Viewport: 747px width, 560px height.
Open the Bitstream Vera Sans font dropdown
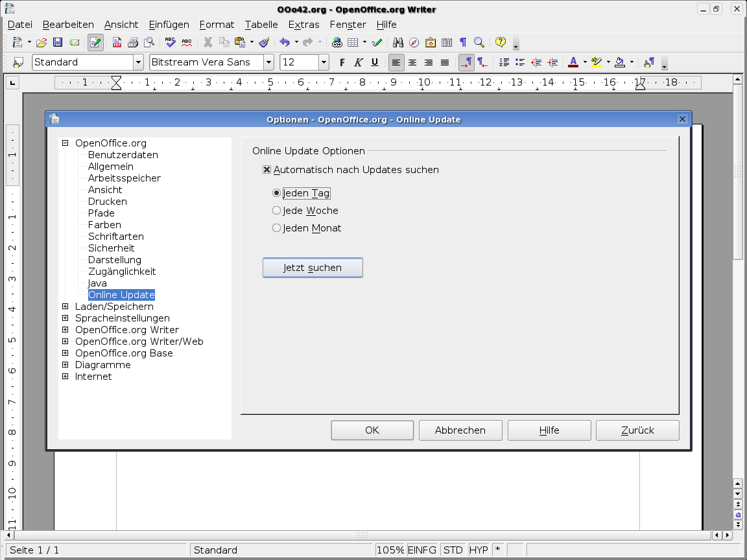tap(268, 62)
